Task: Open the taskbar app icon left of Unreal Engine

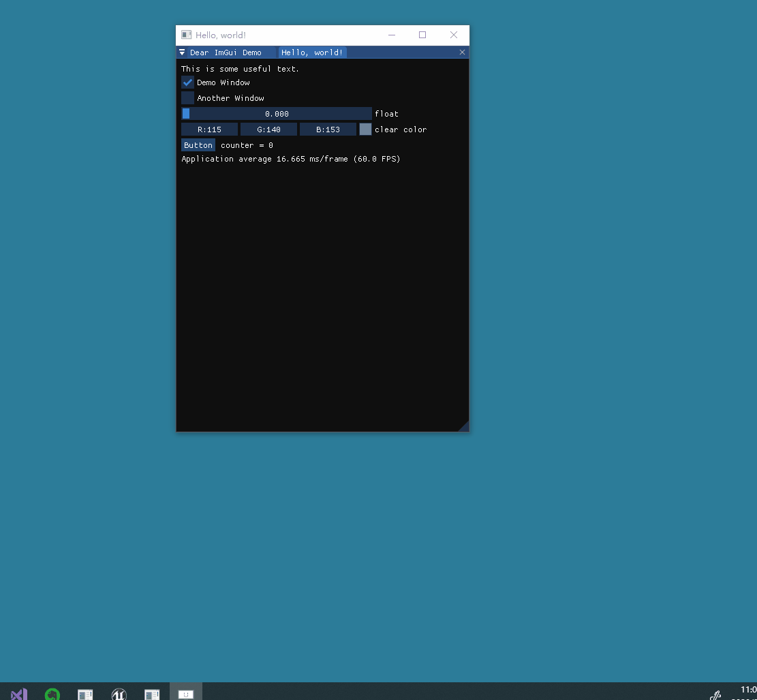Action: point(85,695)
